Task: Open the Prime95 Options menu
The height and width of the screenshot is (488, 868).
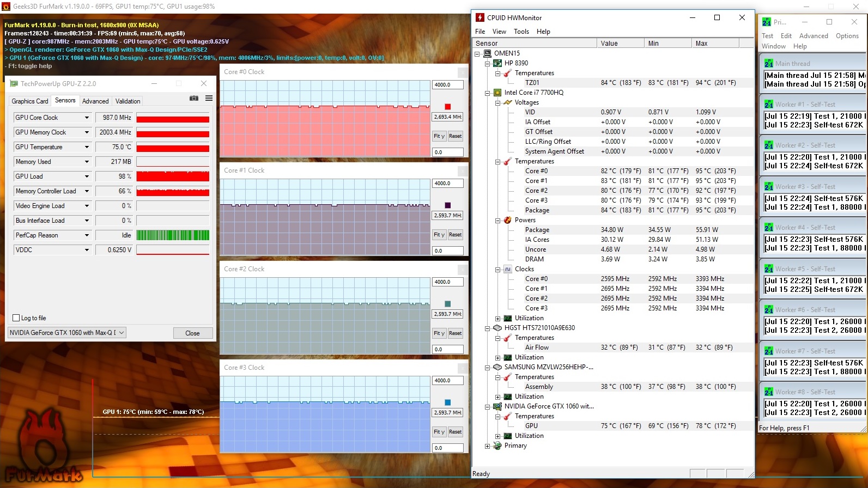Action: coord(847,36)
